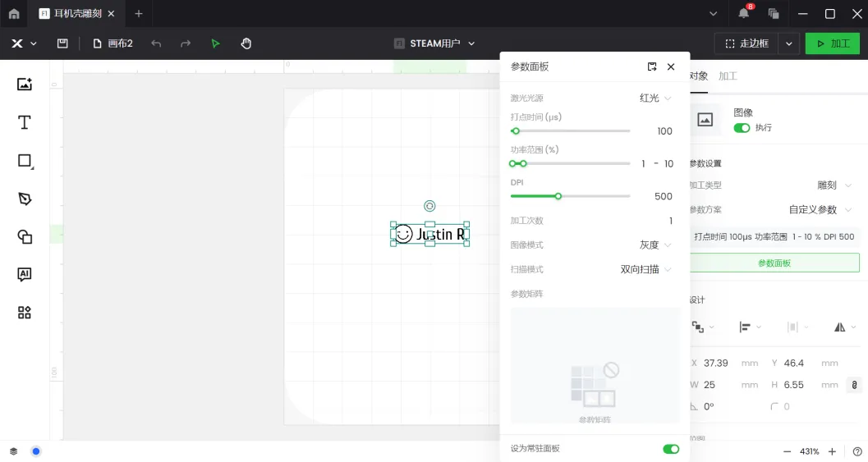Open the 图像模式 灰度 dropdown
The image size is (868, 462).
point(655,245)
